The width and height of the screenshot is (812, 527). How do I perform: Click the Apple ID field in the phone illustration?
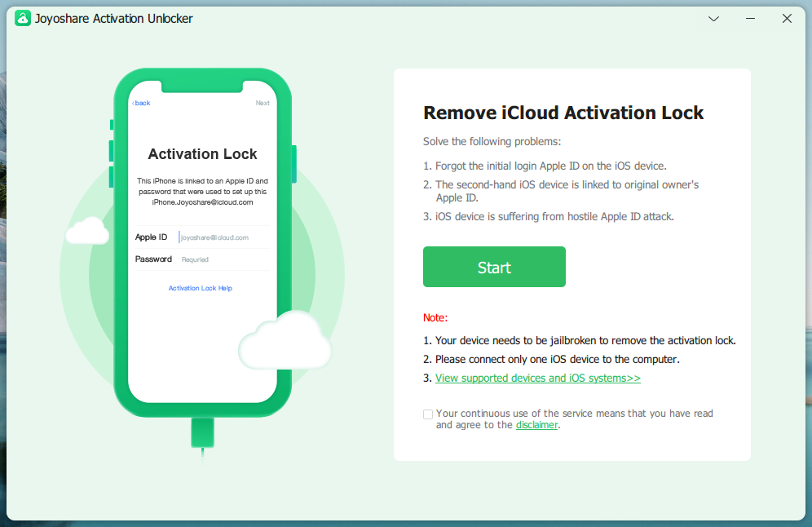pos(202,237)
